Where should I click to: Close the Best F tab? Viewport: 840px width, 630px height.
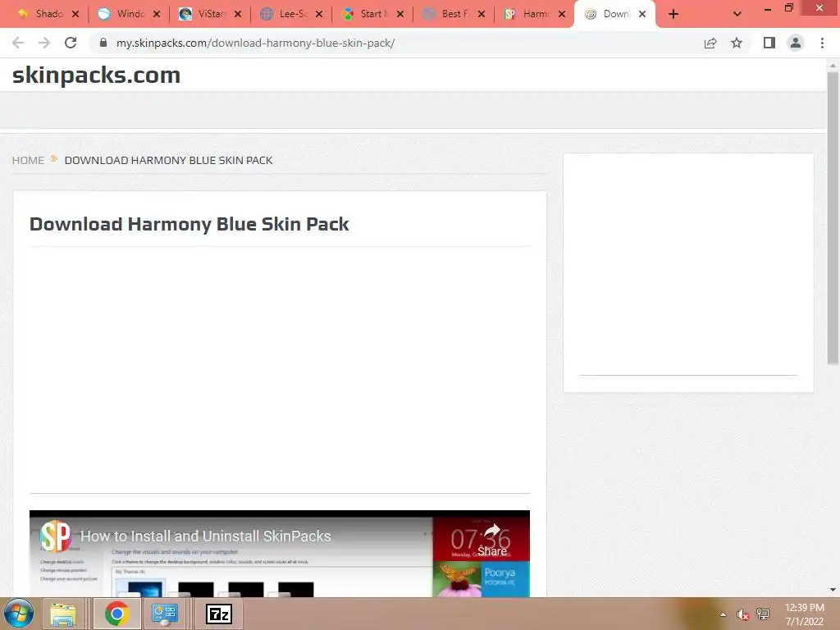point(481,14)
